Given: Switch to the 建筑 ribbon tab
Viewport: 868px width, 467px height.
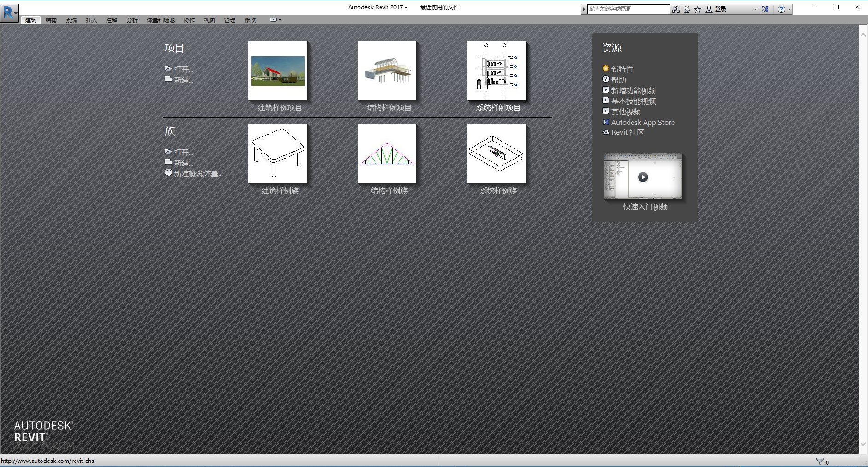Looking at the screenshot, I should (x=31, y=20).
